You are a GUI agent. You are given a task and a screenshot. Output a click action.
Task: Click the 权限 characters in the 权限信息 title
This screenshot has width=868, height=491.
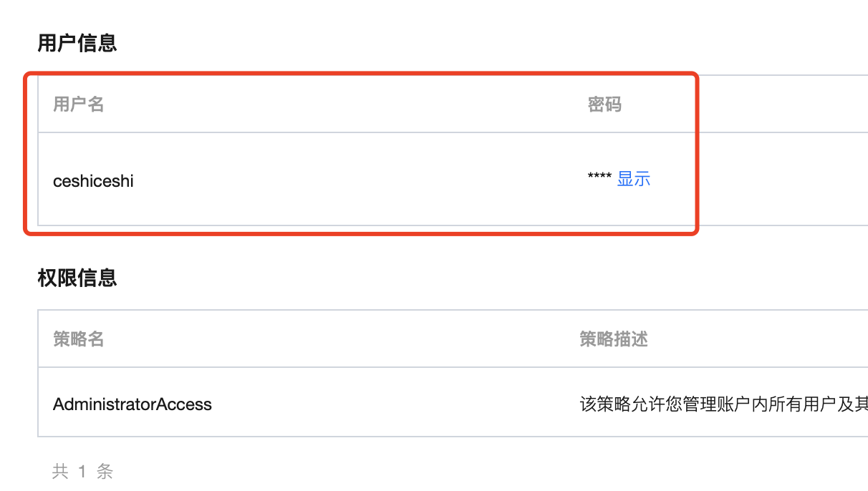[57, 278]
